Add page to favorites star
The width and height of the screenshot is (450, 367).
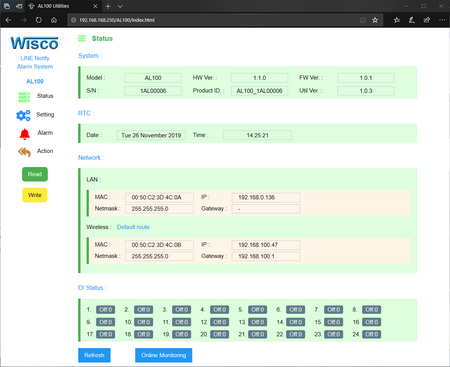point(375,20)
